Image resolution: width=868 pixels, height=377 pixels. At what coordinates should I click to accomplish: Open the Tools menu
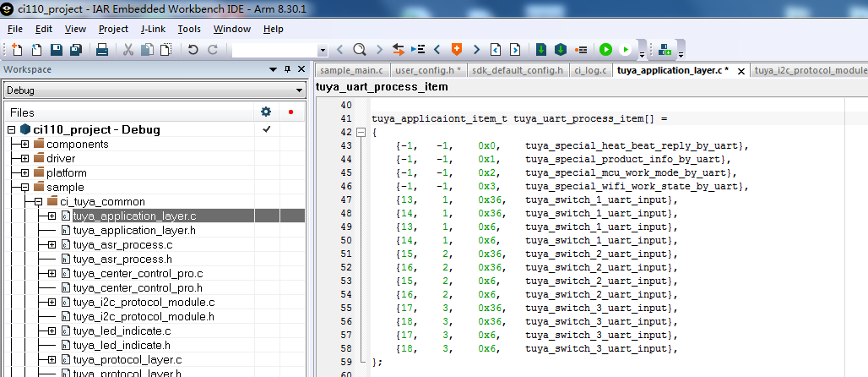pos(189,29)
